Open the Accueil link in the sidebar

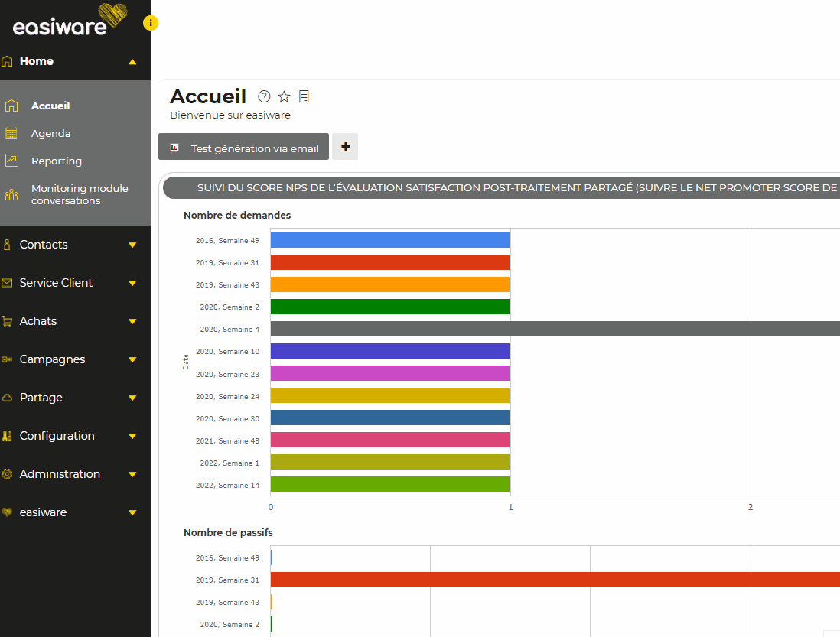click(50, 106)
